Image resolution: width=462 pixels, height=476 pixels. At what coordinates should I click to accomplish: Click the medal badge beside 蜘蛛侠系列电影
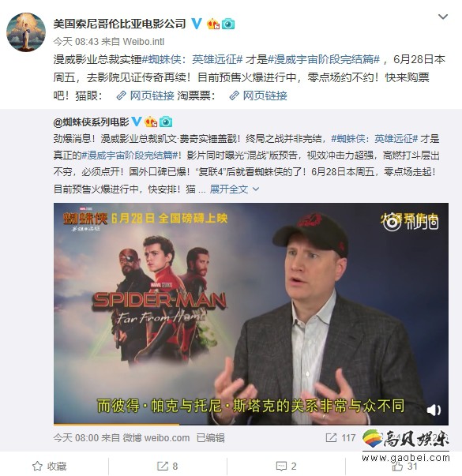point(152,122)
